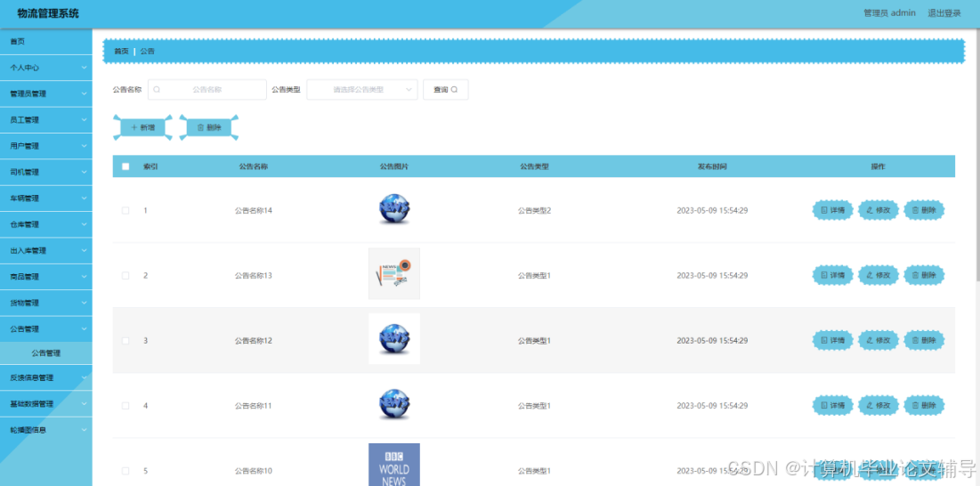Expand 个人中心 sidebar menu

45,68
